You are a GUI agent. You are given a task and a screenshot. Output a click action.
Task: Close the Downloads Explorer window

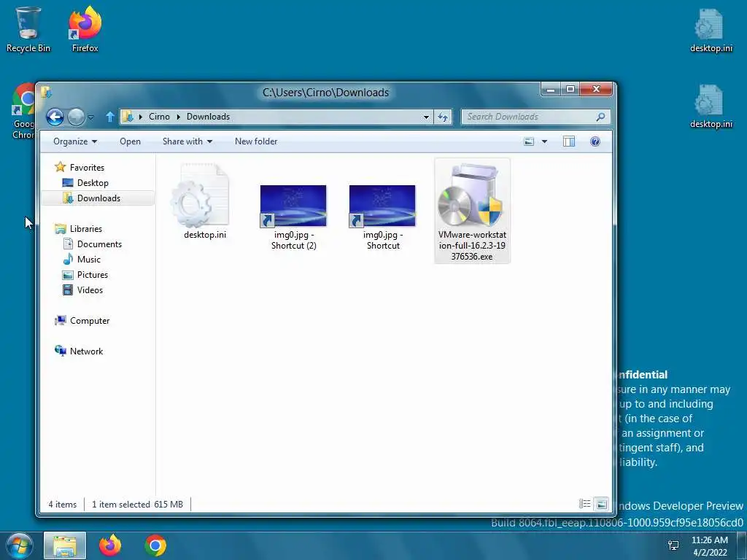point(596,90)
